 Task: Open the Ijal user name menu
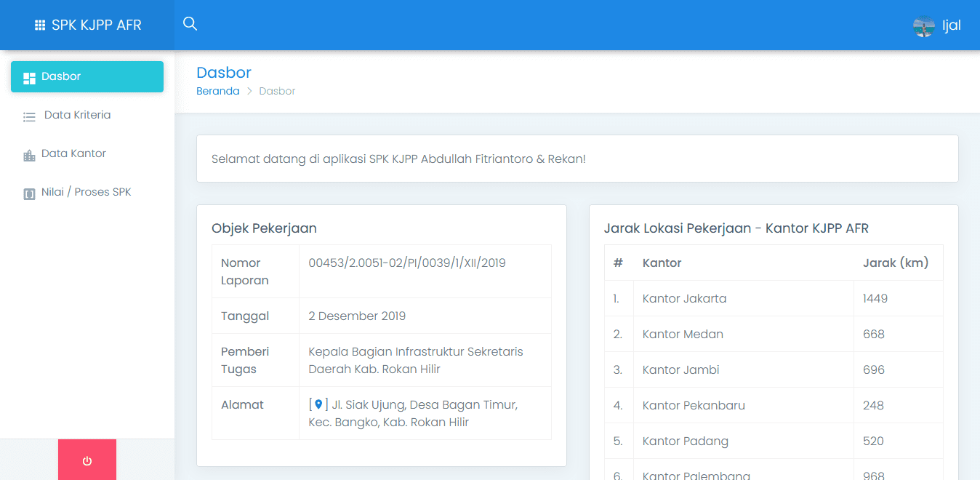[952, 26]
